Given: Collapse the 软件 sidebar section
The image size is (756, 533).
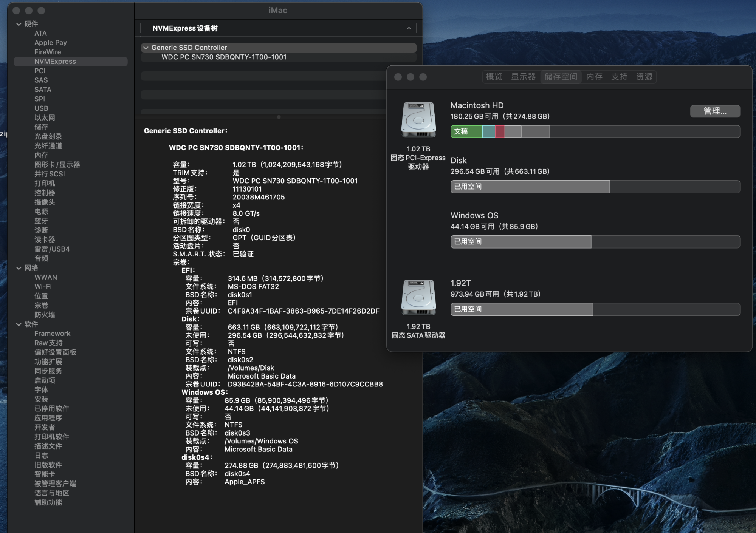Looking at the screenshot, I should [19, 324].
